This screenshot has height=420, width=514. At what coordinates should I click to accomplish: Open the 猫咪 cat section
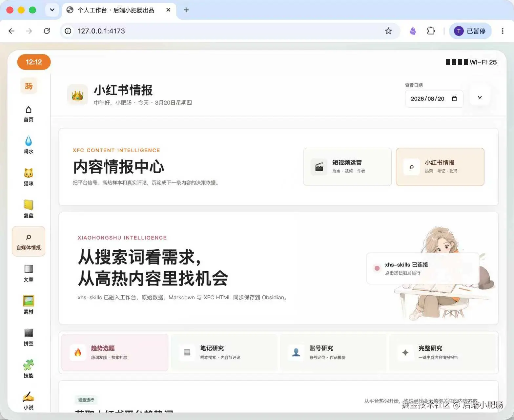click(x=29, y=177)
